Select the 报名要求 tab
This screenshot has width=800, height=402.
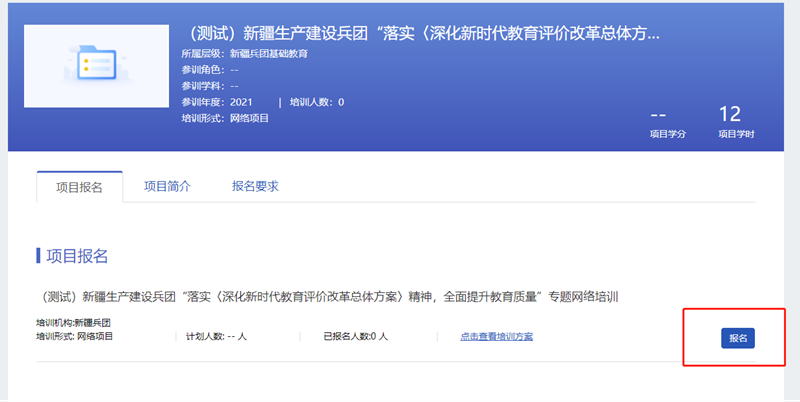[x=255, y=186]
